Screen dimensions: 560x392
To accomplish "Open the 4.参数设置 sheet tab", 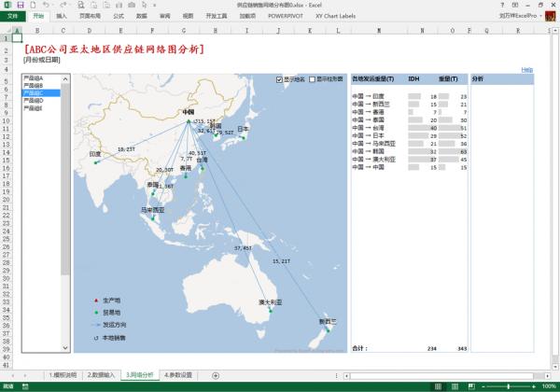I will [178, 375].
